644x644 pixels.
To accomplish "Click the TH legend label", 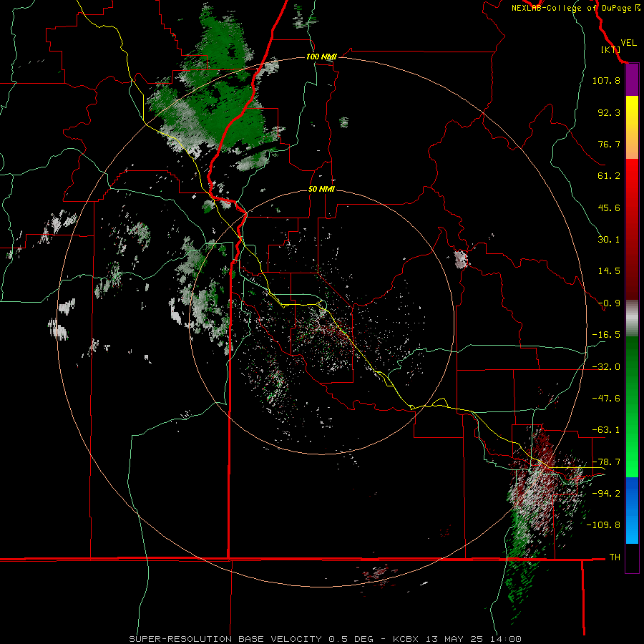I will pos(615,557).
